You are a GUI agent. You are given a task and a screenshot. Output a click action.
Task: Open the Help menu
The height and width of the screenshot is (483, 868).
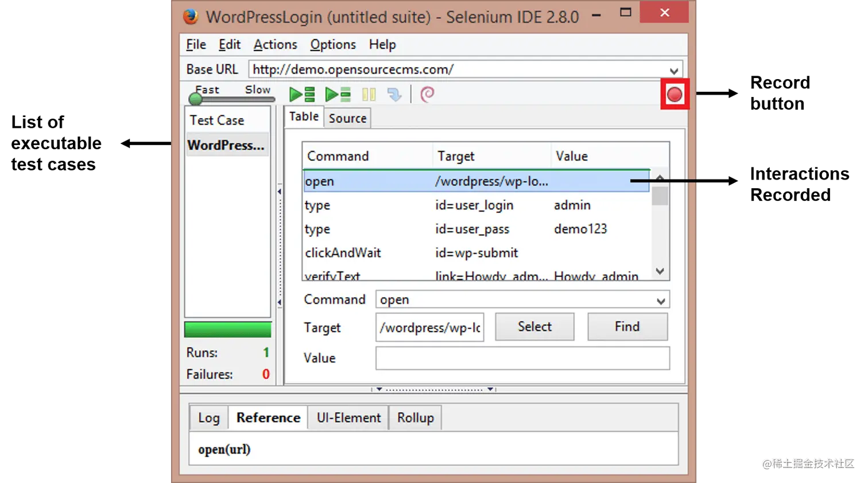coord(382,44)
